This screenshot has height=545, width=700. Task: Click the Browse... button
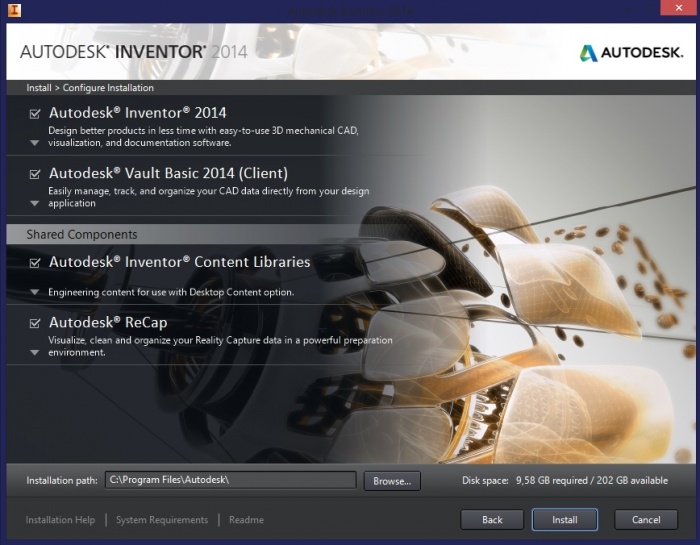tap(392, 481)
